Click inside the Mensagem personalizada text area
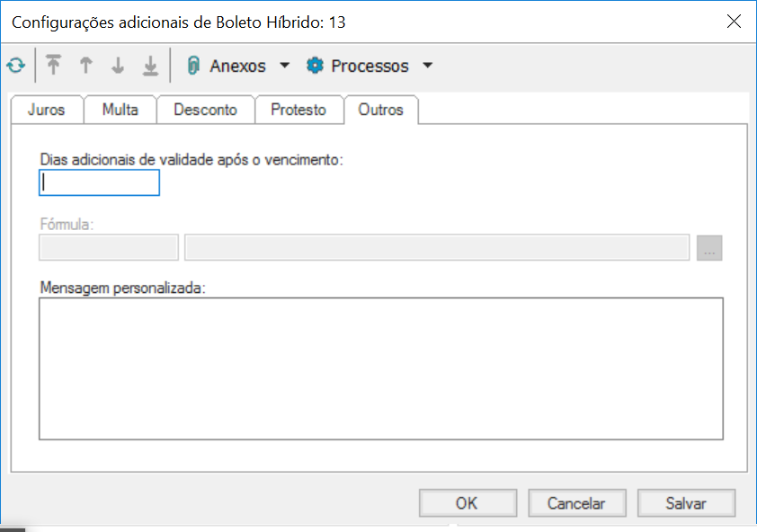The image size is (757, 532). pos(381,368)
